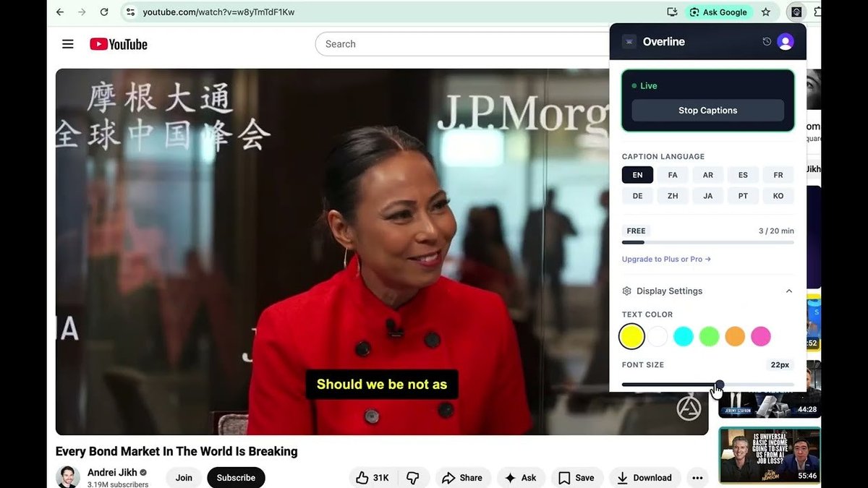Select ES caption language
This screenshot has width=868, height=488.
[743, 175]
